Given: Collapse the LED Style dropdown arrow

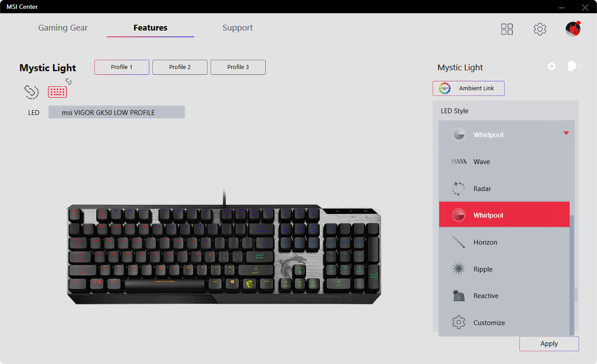Looking at the screenshot, I should 566,133.
